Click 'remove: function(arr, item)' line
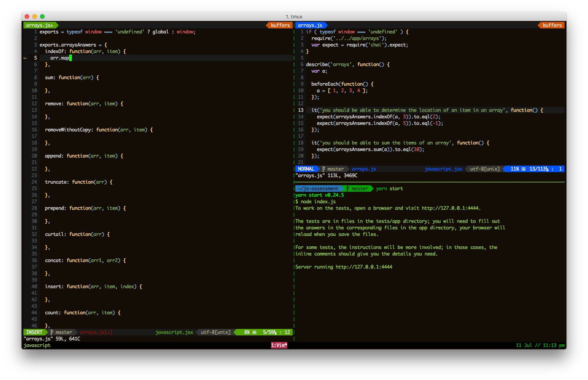Screen dimensions: 588x380 coord(84,104)
